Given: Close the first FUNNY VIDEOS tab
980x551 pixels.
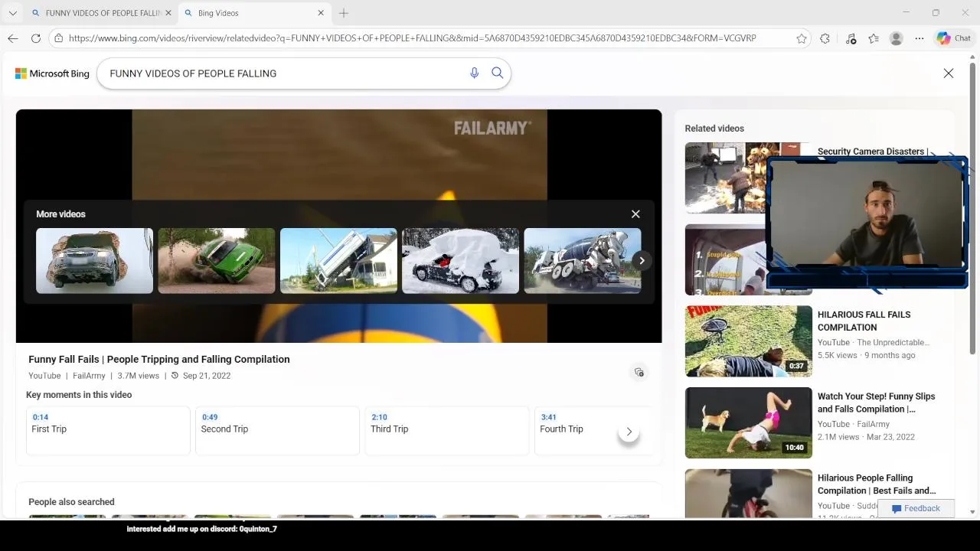Looking at the screenshot, I should click(168, 13).
